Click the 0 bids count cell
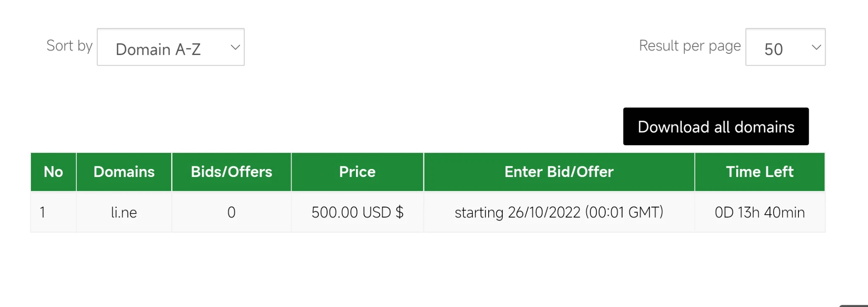The height and width of the screenshot is (307, 868). pos(231,212)
